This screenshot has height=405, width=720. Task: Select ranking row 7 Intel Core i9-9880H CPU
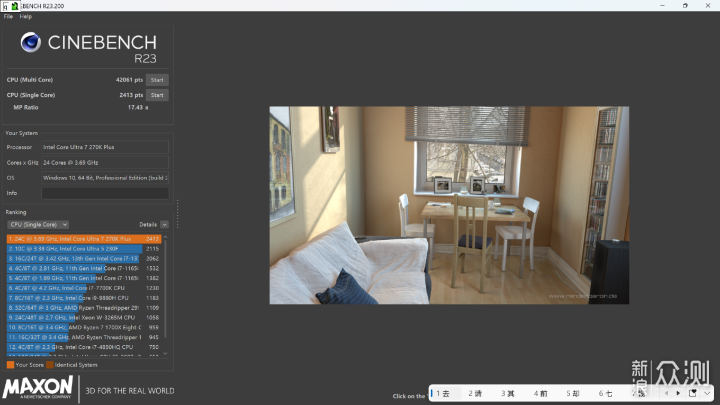(x=84, y=298)
